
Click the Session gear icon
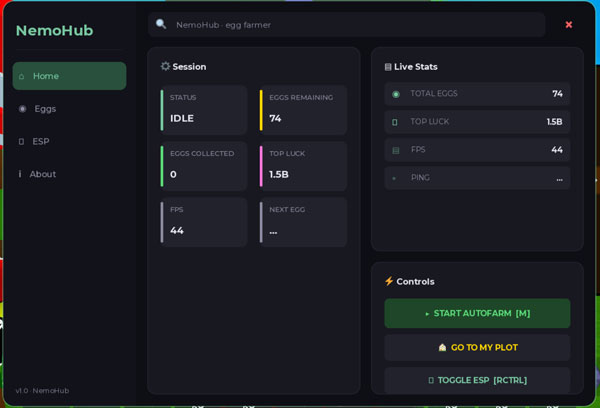(165, 66)
